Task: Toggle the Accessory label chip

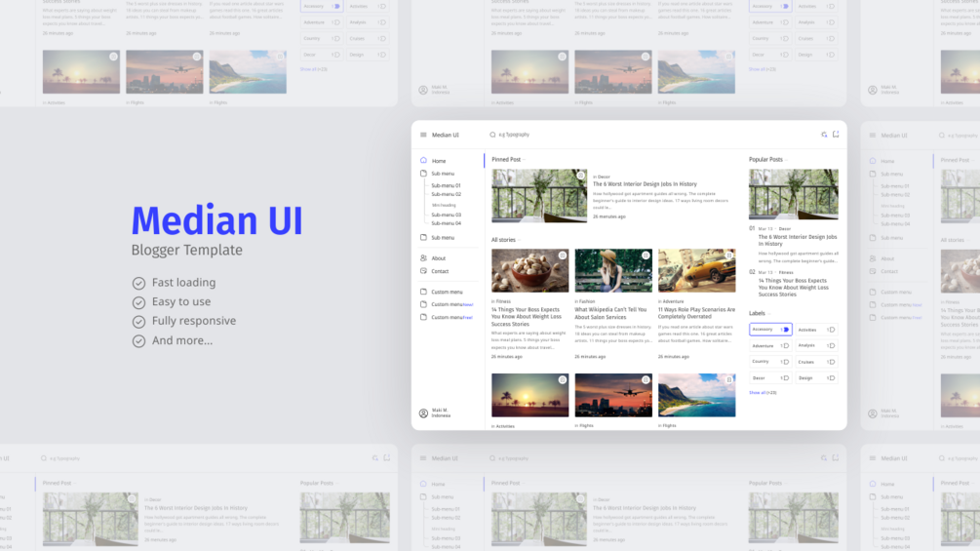Action: click(x=770, y=330)
